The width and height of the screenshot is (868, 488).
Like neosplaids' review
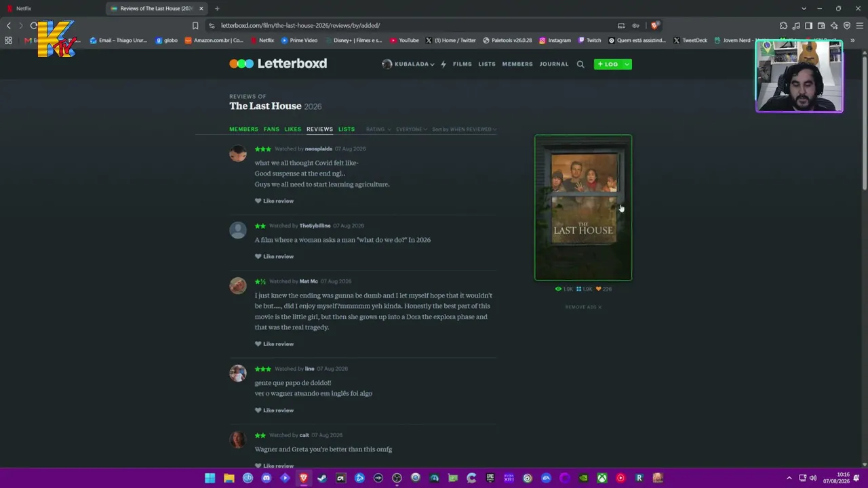pos(274,201)
